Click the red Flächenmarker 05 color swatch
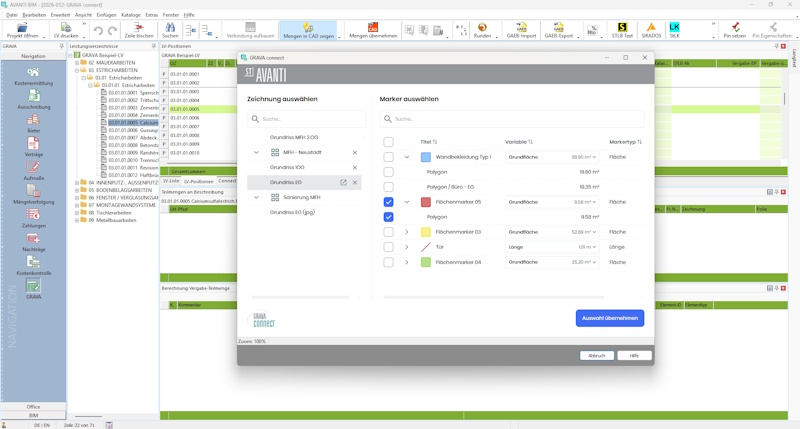This screenshot has height=429, width=800. 426,202
